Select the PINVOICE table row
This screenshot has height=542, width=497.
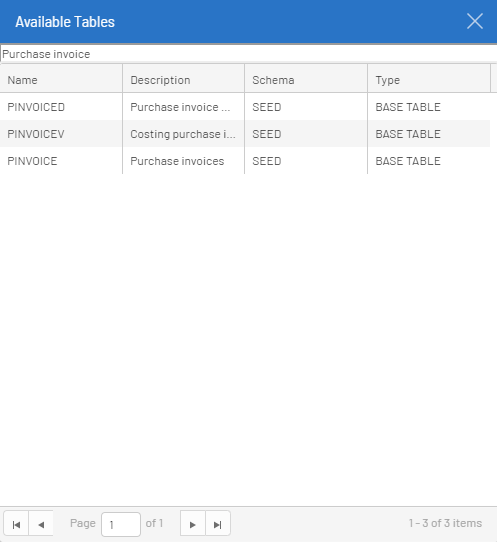(245, 161)
